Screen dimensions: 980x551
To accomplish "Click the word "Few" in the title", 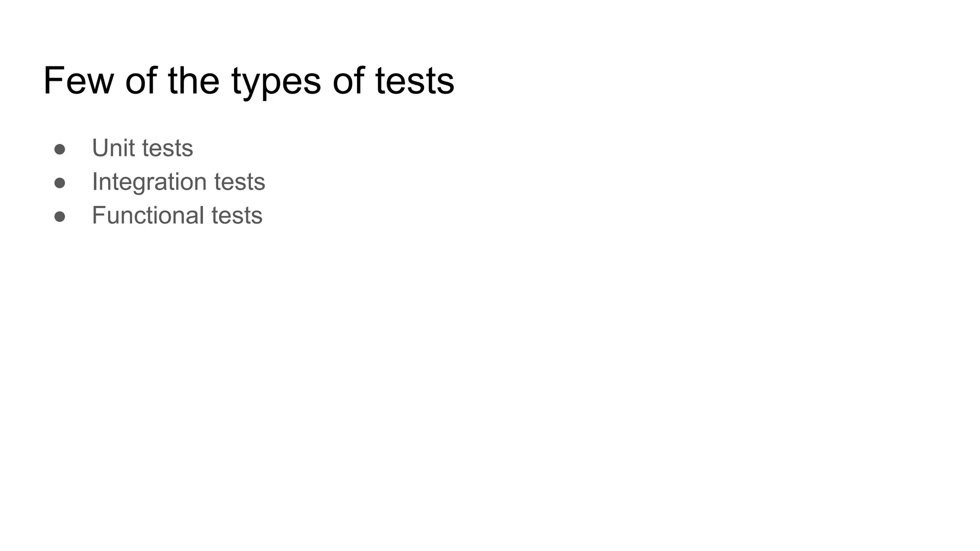I will pos(78,81).
